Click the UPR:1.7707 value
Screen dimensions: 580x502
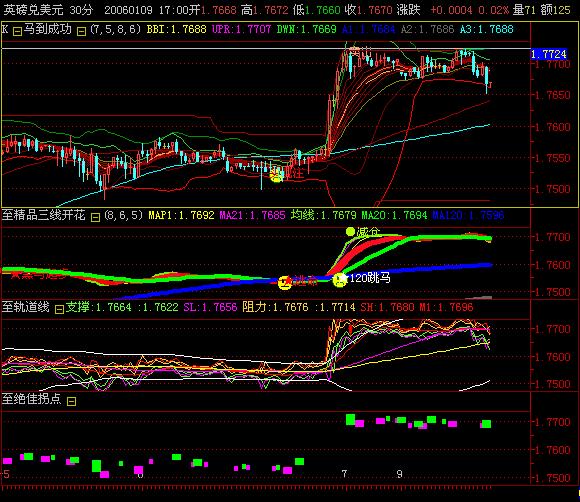tap(242, 29)
